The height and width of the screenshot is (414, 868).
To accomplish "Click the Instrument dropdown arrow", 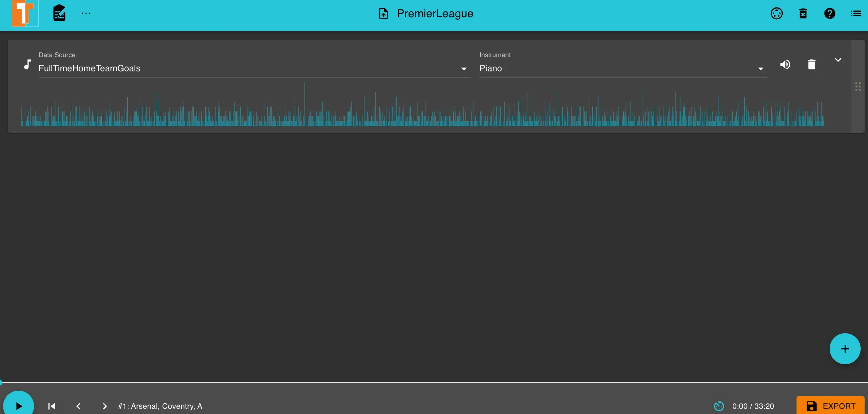I will 761,69.
